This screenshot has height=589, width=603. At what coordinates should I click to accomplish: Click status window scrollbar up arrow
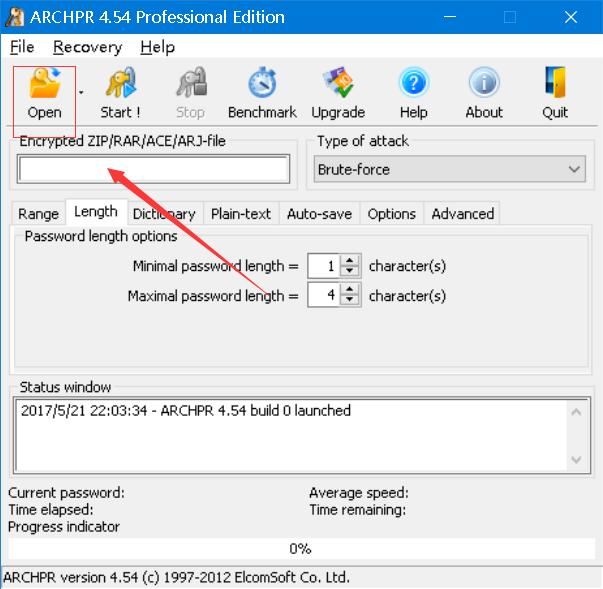tap(576, 413)
